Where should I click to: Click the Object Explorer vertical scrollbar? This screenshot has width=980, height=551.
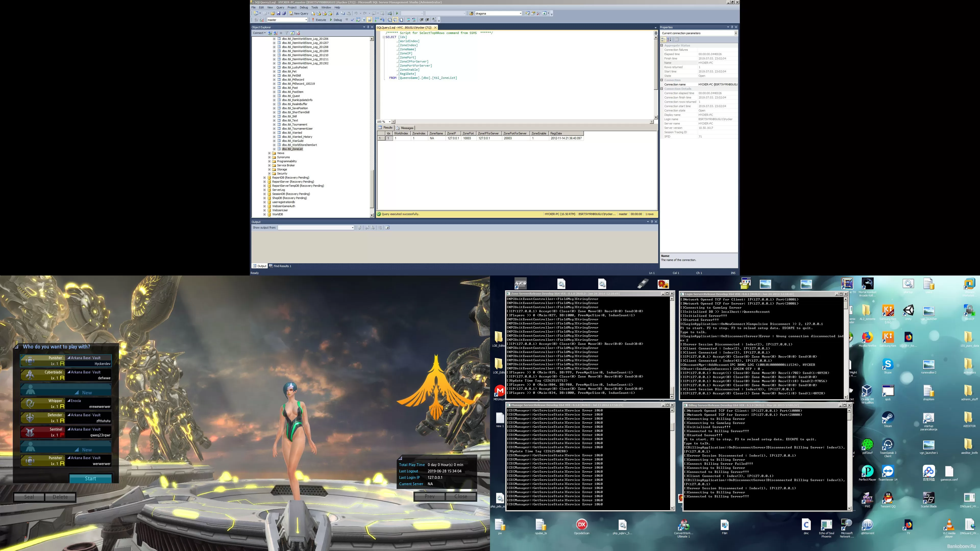(x=372, y=127)
